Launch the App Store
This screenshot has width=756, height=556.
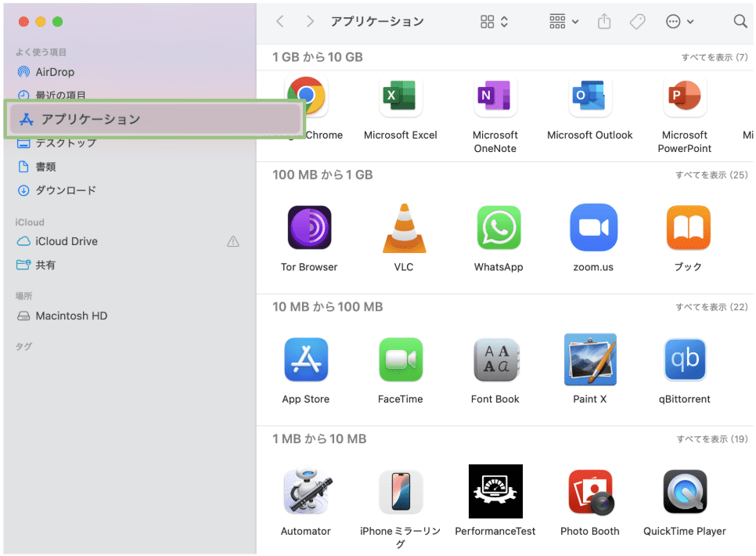pyautogui.click(x=306, y=359)
